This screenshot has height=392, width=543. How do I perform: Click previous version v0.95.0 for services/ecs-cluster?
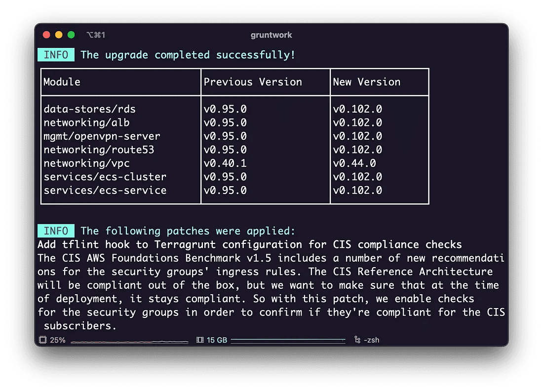pos(225,177)
